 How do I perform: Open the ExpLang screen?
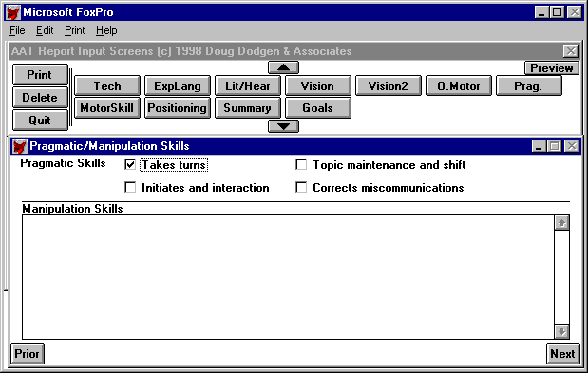tap(178, 85)
